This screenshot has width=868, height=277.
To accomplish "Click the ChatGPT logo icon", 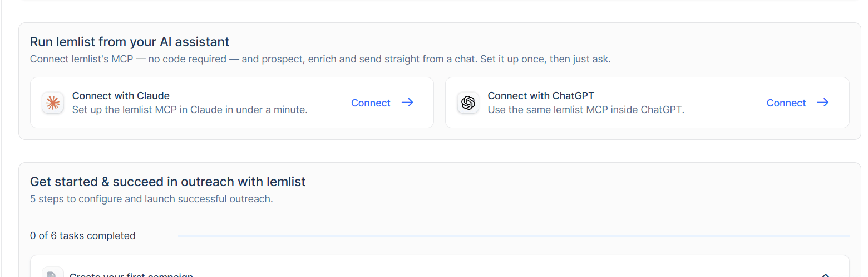I will [x=468, y=103].
